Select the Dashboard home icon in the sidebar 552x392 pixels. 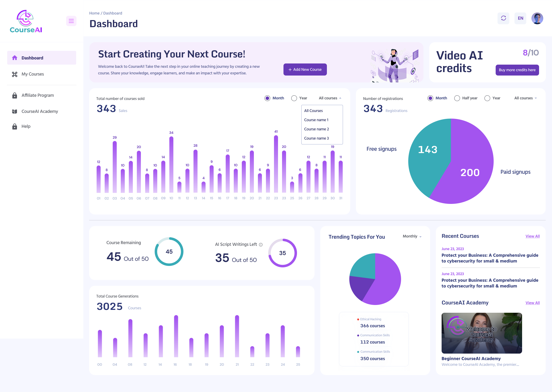15,58
